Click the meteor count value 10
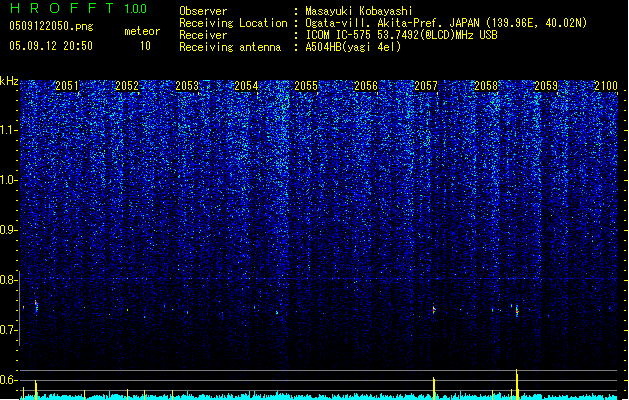 point(145,46)
